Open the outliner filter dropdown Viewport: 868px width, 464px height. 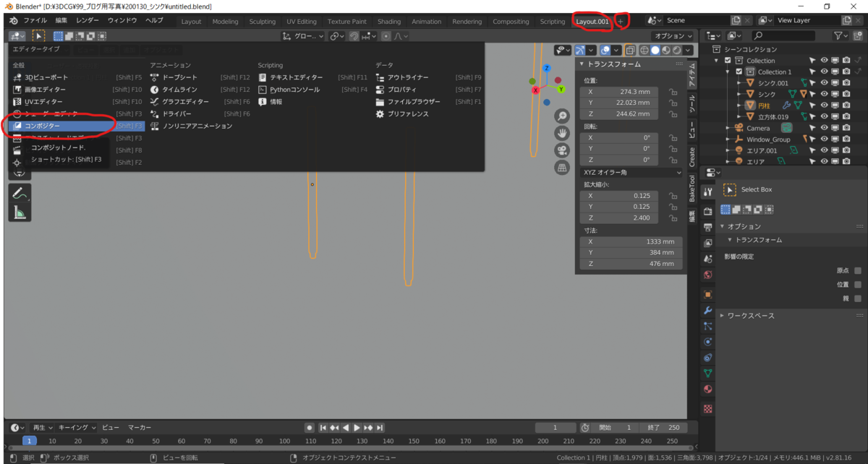coord(841,35)
